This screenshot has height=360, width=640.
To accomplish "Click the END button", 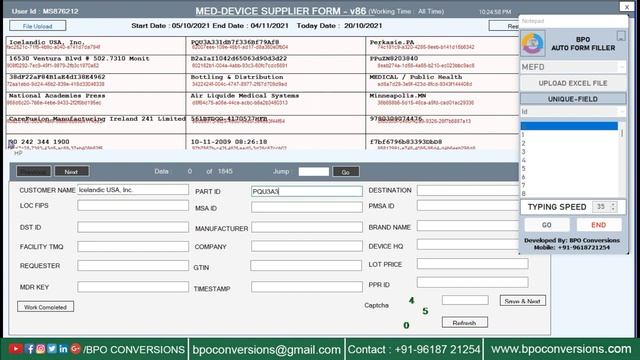I will tap(599, 225).
